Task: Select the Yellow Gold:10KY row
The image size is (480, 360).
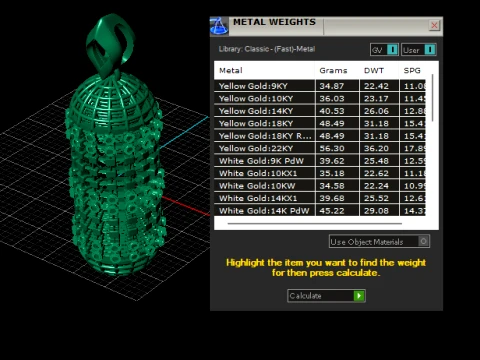Action: pos(320,98)
